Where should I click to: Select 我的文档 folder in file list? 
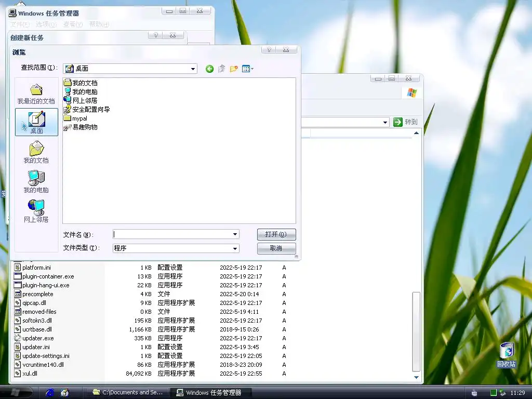point(81,83)
